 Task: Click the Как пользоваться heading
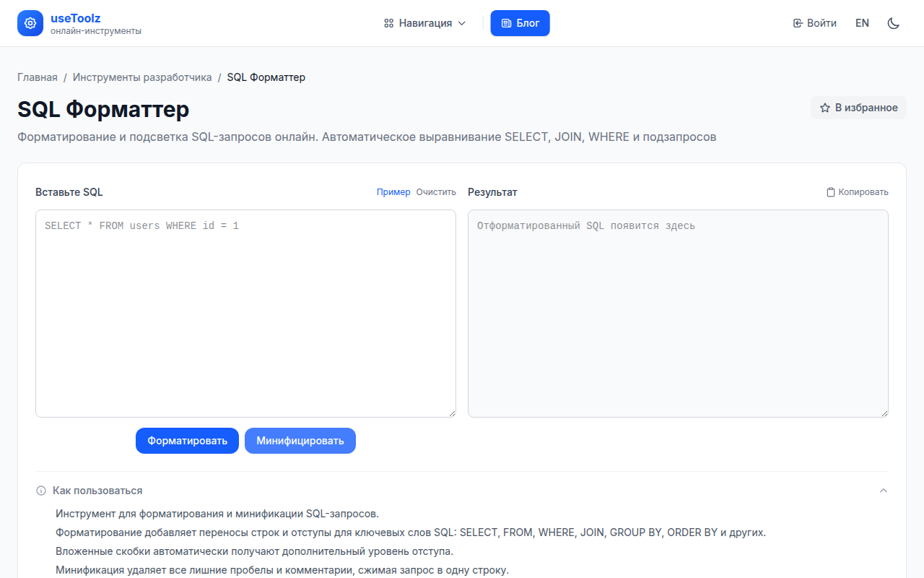coord(97,491)
